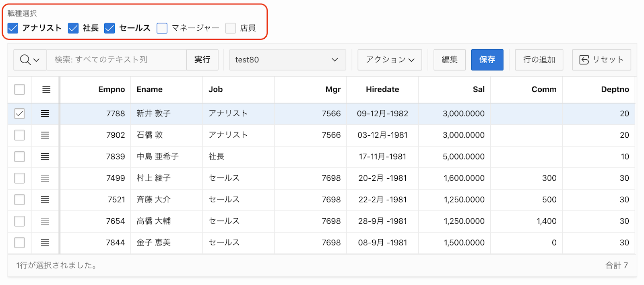Open row actions menu for employee 7839
This screenshot has width=644, height=285.
tap(45, 157)
